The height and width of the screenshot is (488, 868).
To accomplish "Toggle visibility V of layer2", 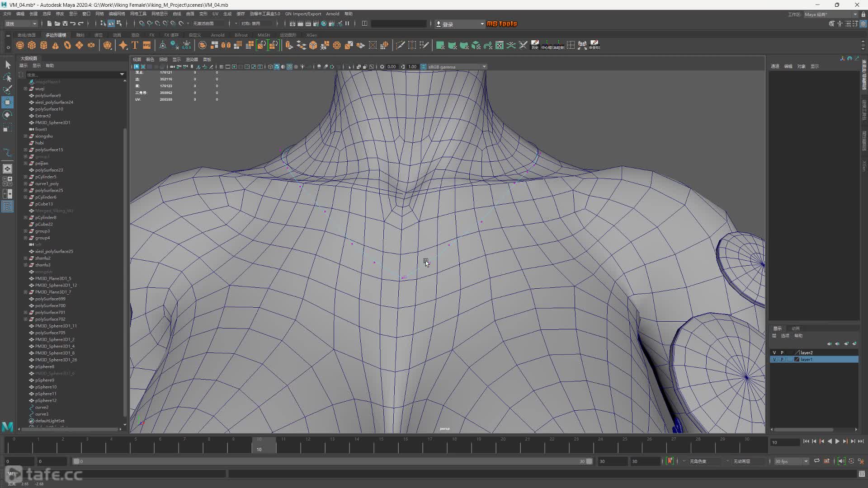I will tap(774, 352).
